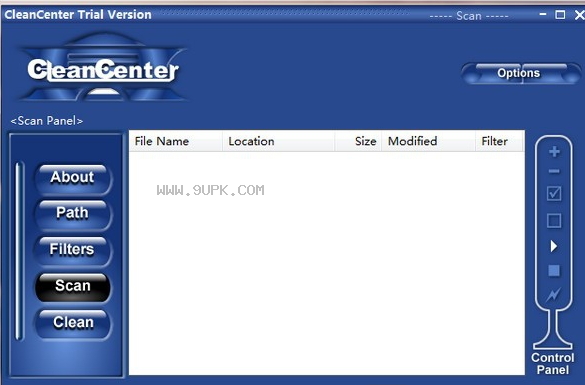Click the minus remove icon in Control Panel
Viewport: 585px width, 385px height.
554,171
